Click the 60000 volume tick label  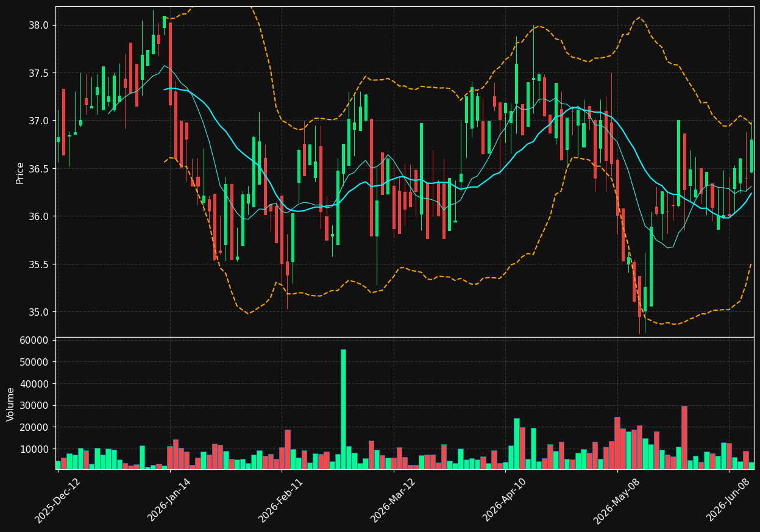tap(35, 340)
